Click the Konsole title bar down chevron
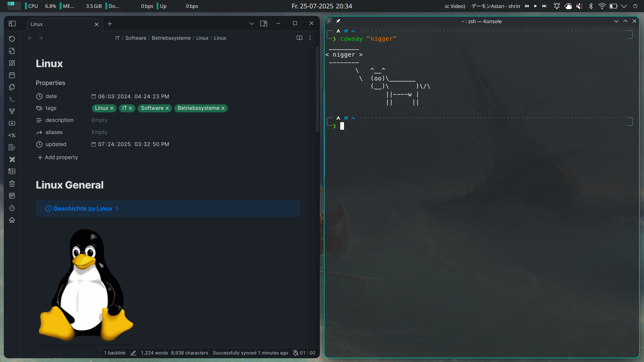The image size is (644, 362). (x=616, y=21)
